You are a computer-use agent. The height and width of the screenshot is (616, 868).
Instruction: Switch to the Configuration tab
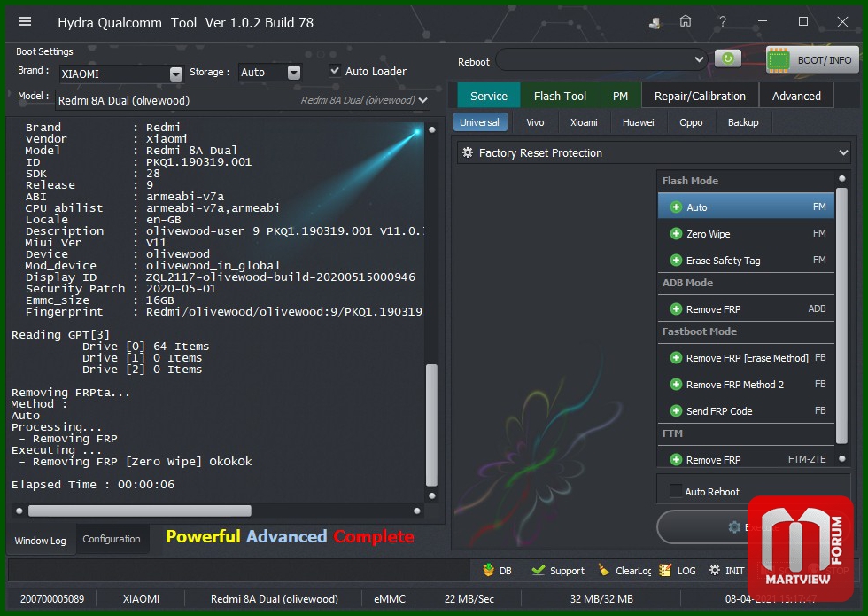pyautogui.click(x=112, y=539)
